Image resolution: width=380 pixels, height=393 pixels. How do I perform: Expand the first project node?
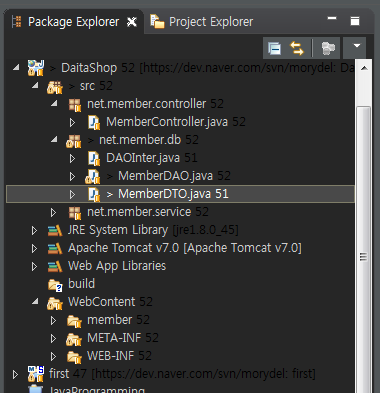(15, 374)
